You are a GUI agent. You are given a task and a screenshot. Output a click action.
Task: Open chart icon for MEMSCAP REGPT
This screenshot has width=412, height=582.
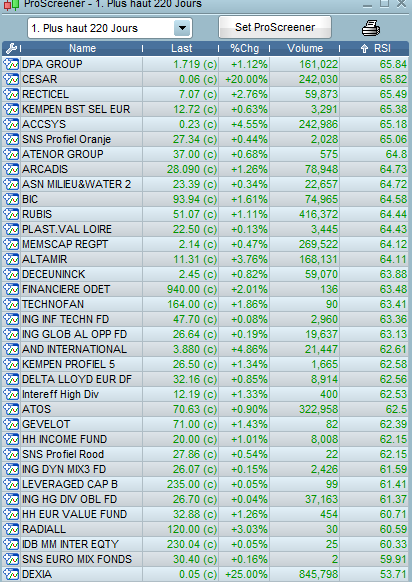[x=11, y=244]
